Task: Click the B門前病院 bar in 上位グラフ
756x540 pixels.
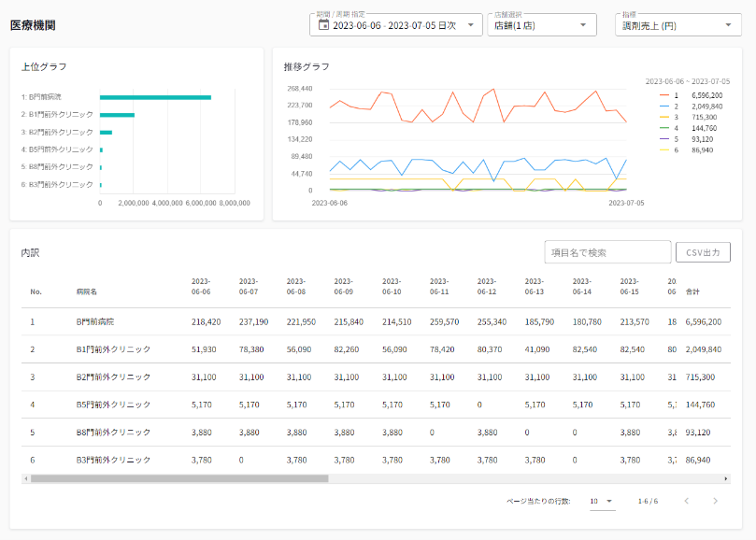Action: click(155, 97)
